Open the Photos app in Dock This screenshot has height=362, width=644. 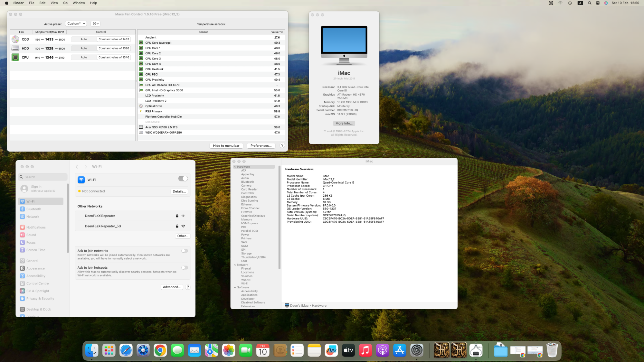(229, 350)
